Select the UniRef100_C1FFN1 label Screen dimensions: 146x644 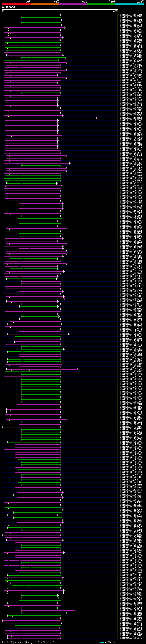(x=131, y=58)
